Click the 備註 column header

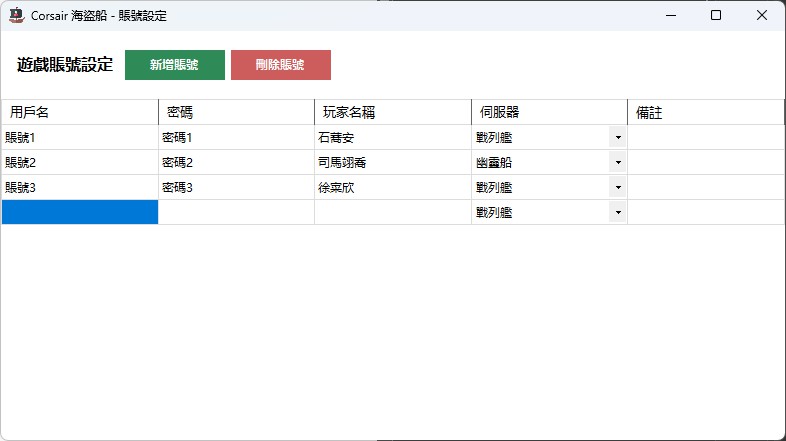point(705,112)
